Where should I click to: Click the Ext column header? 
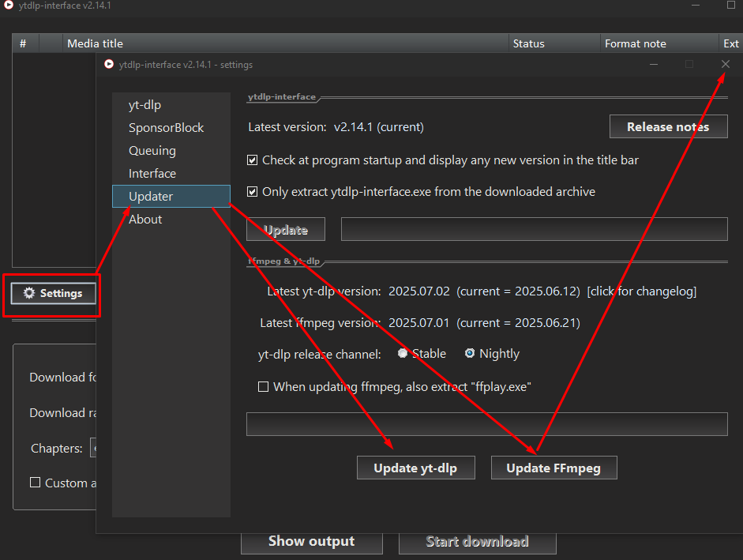click(730, 43)
